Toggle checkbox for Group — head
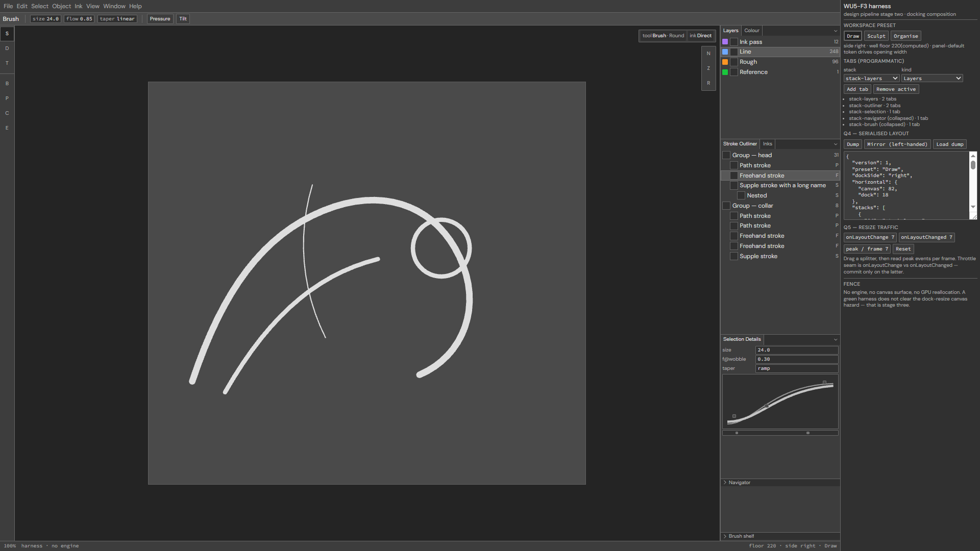The height and width of the screenshot is (551, 980). click(x=726, y=155)
